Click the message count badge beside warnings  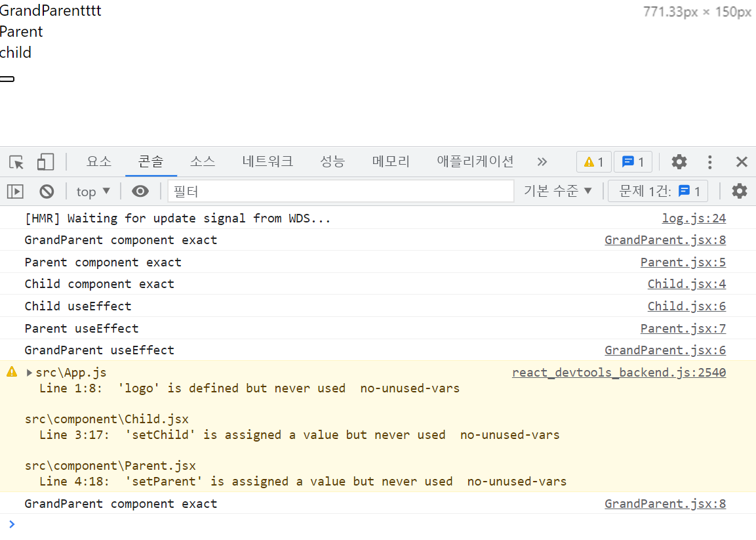click(633, 161)
